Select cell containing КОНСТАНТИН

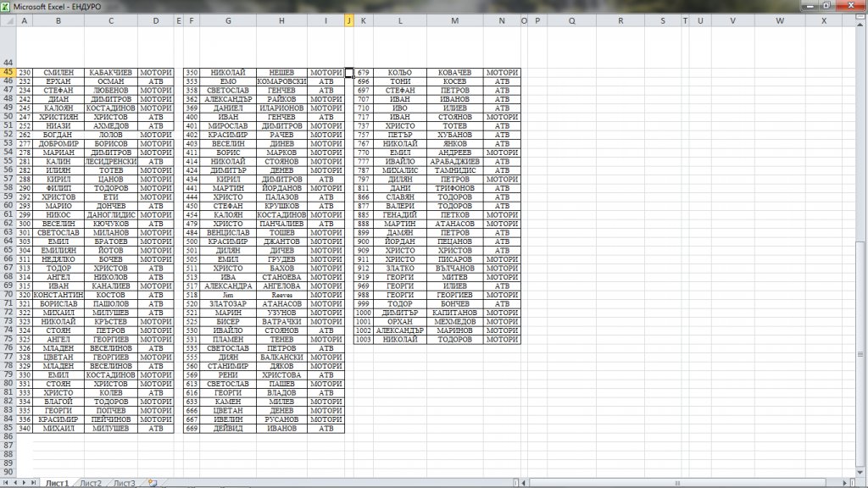(58, 294)
